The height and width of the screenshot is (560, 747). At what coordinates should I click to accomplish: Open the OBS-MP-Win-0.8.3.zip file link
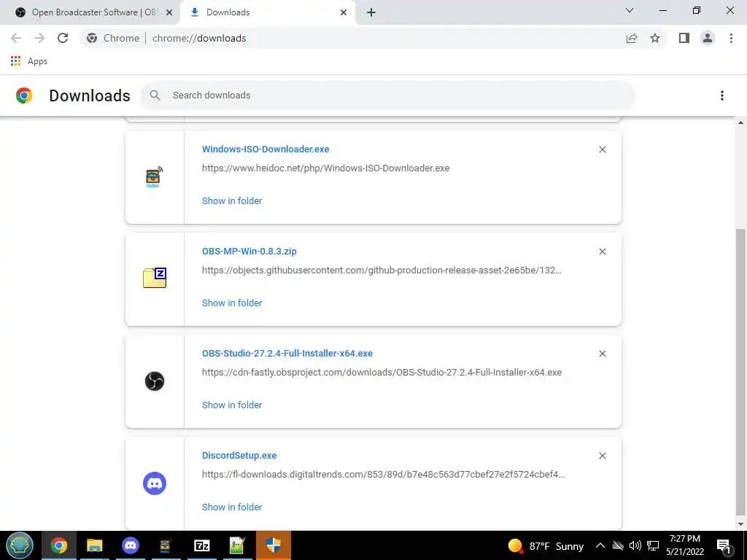click(x=249, y=252)
